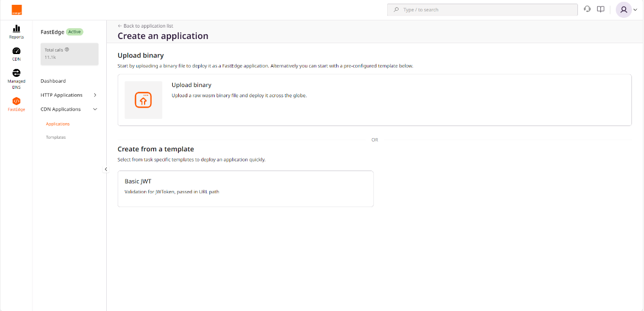Screen dimensions: 644x311
Task: Click the headset support icon
Action: tap(587, 10)
